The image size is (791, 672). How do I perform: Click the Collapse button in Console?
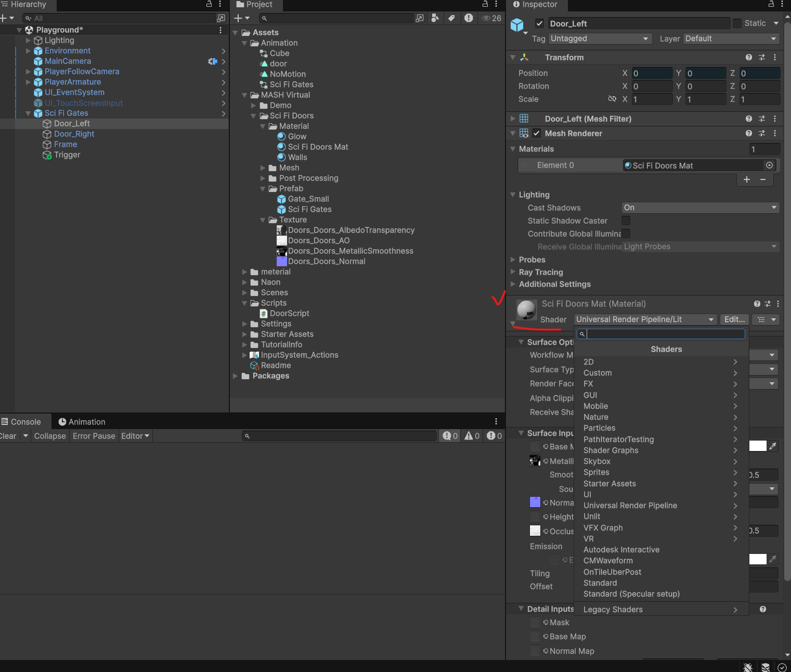point(50,436)
